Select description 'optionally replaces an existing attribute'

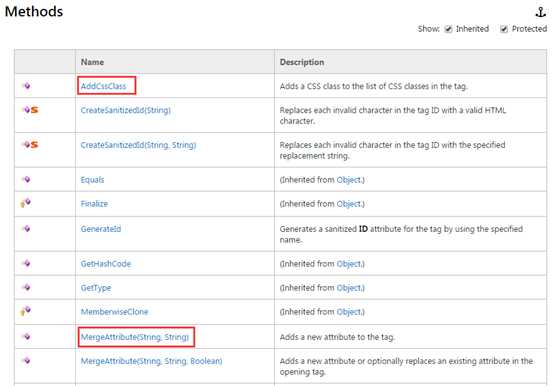(x=406, y=366)
